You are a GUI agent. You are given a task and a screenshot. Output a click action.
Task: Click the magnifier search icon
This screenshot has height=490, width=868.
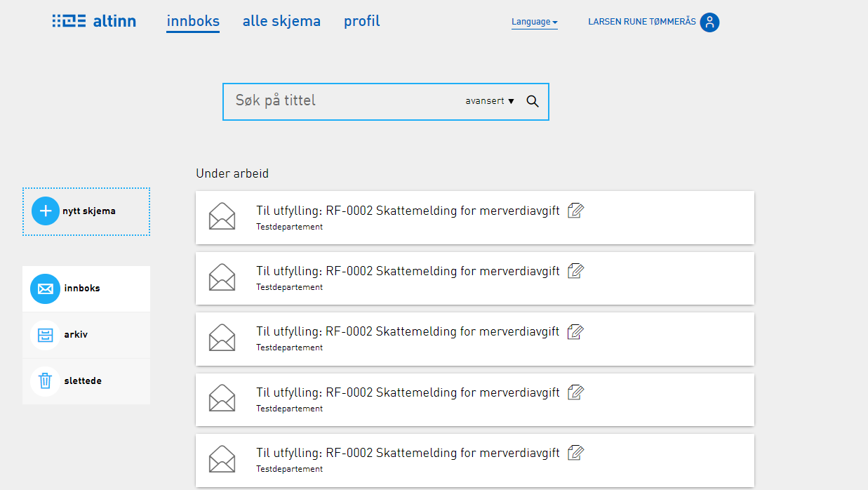click(x=533, y=101)
